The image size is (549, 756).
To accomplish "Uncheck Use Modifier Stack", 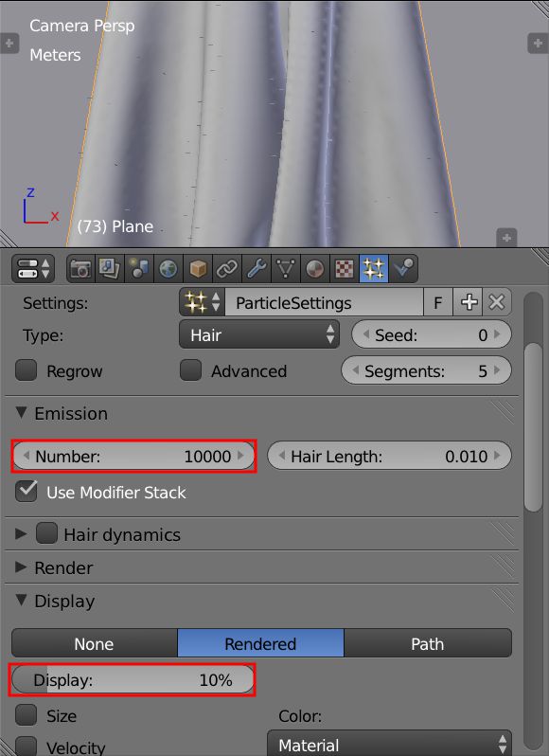I will pos(26,492).
